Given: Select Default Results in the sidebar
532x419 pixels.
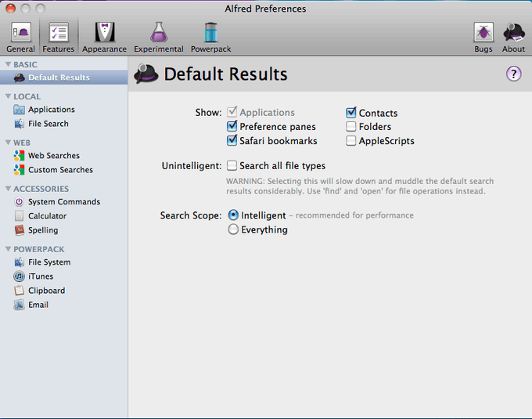Looking at the screenshot, I should click(64, 78).
